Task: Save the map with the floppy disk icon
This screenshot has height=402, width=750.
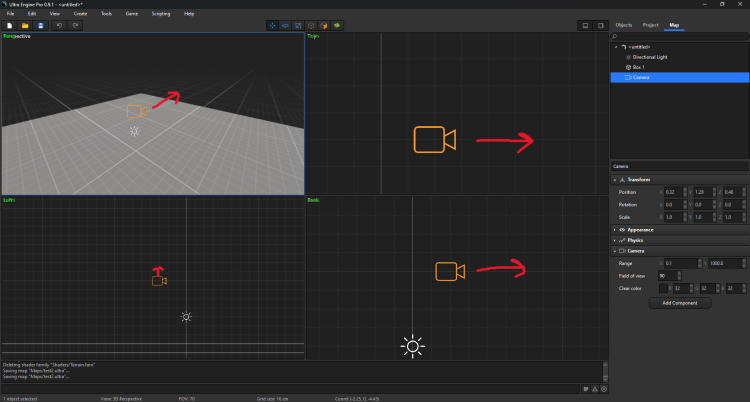Action: click(39, 24)
